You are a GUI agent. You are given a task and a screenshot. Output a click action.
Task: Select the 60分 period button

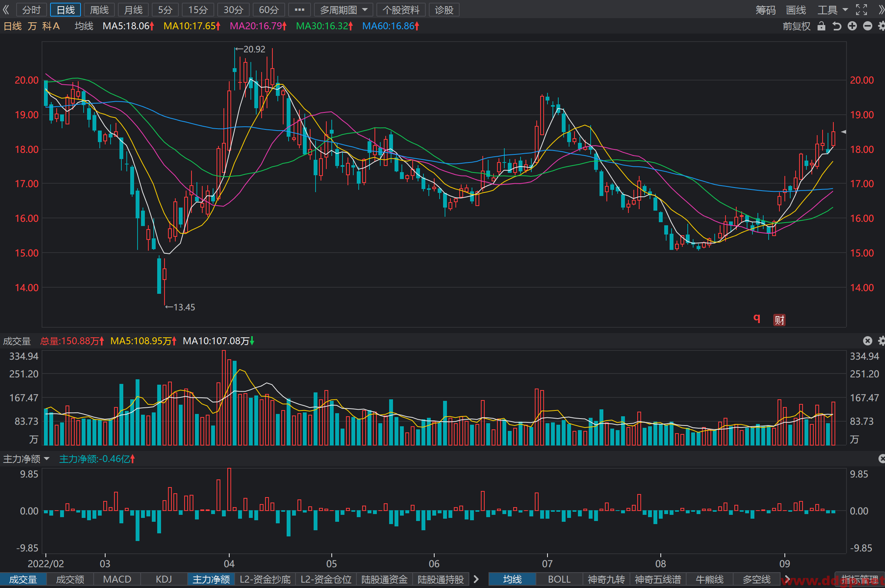269,10
